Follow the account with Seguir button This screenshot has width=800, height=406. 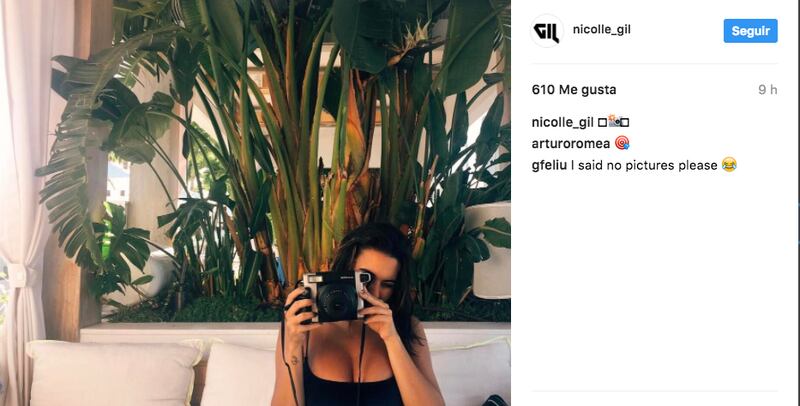(x=751, y=31)
